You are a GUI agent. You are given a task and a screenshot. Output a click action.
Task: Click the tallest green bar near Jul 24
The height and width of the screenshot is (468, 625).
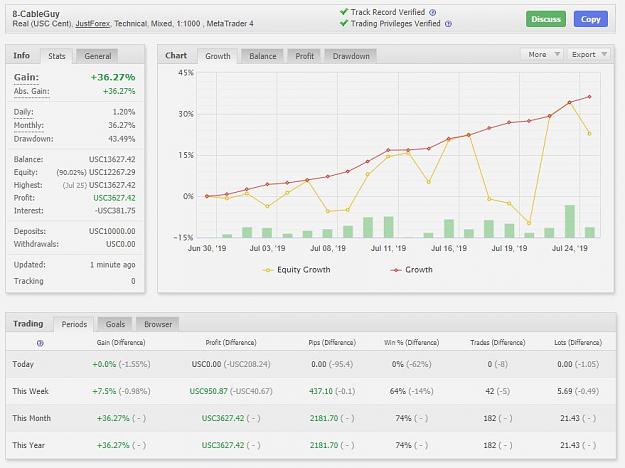[570, 221]
